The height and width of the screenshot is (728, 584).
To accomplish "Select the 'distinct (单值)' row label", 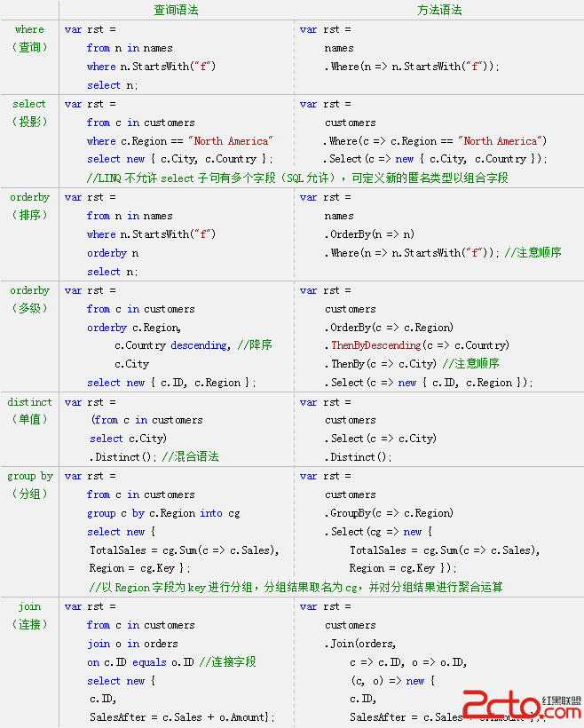I will [x=29, y=410].
